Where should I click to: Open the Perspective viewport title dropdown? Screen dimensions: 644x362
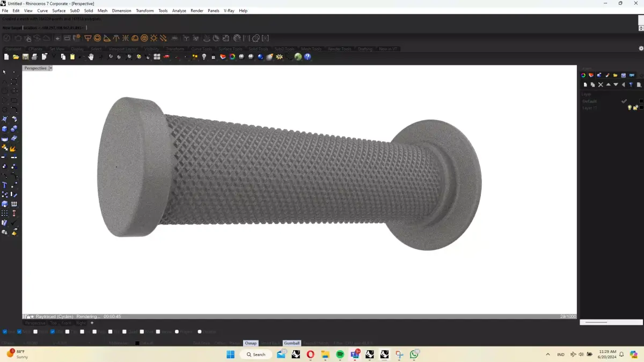click(x=51, y=68)
